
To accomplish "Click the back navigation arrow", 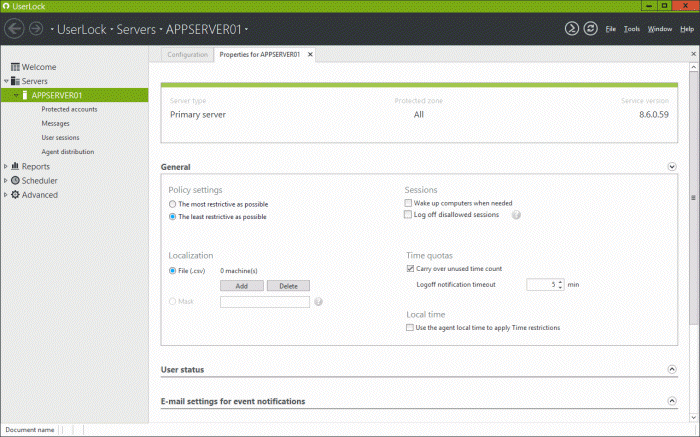I will [x=14, y=29].
